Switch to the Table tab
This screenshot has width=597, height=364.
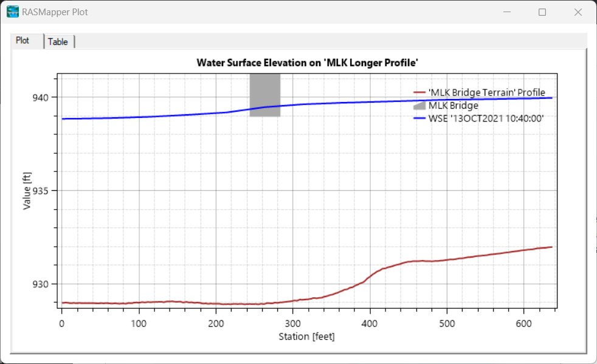click(x=58, y=42)
